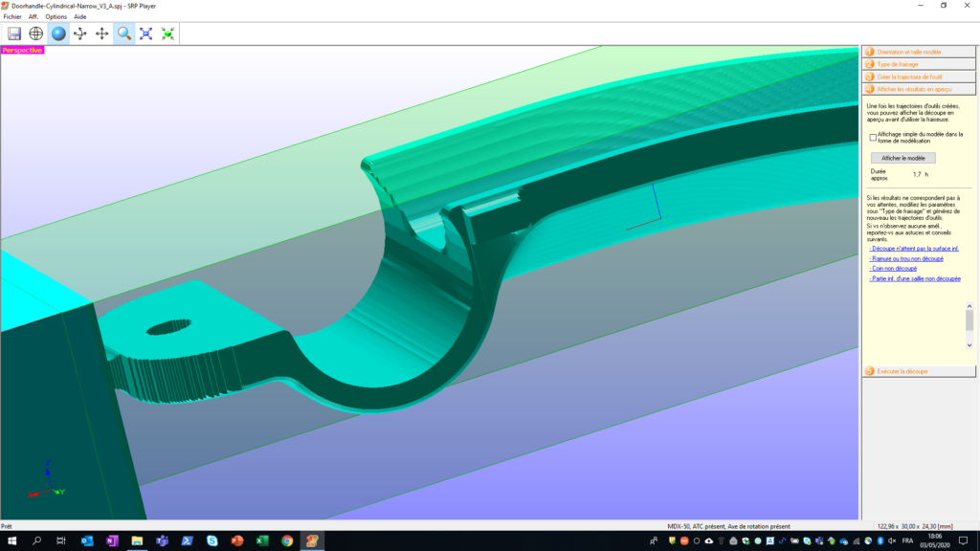Image resolution: width=980 pixels, height=551 pixels.
Task: Expand step 2 Type de fraisage
Action: (x=919, y=64)
